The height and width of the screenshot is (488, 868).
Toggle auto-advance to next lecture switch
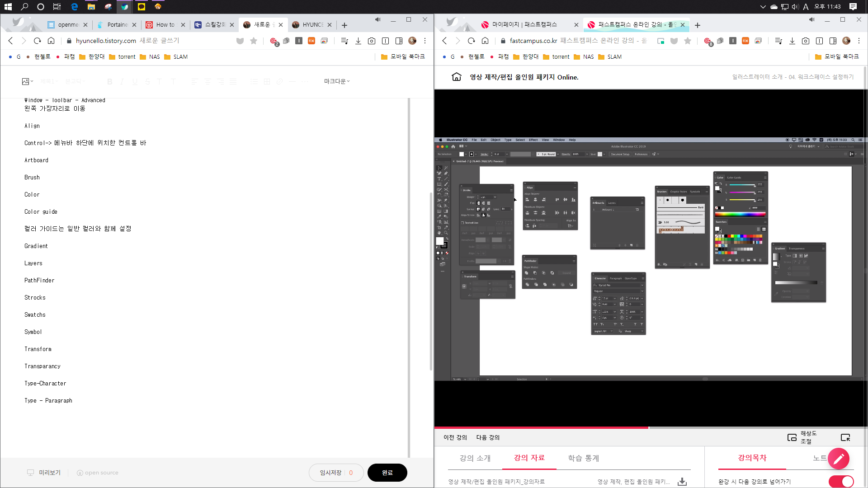click(x=841, y=482)
